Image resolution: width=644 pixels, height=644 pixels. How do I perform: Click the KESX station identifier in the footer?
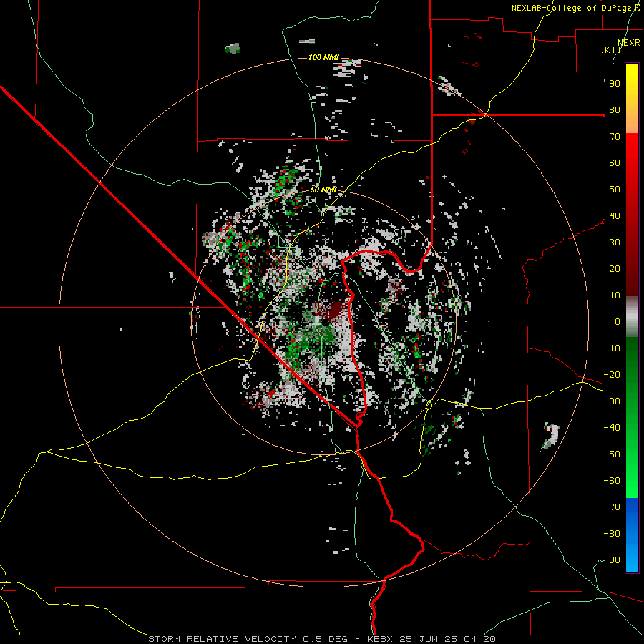[380, 639]
